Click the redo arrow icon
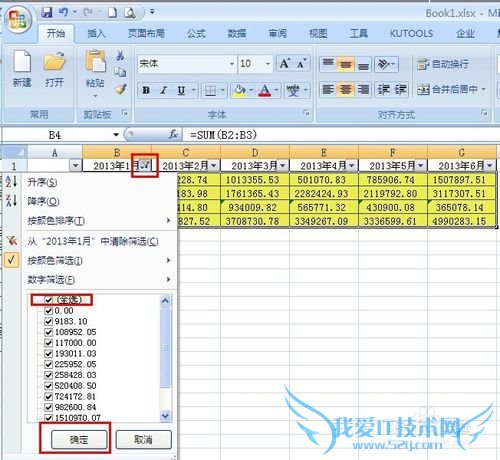The height and width of the screenshot is (460, 500). [x=88, y=13]
